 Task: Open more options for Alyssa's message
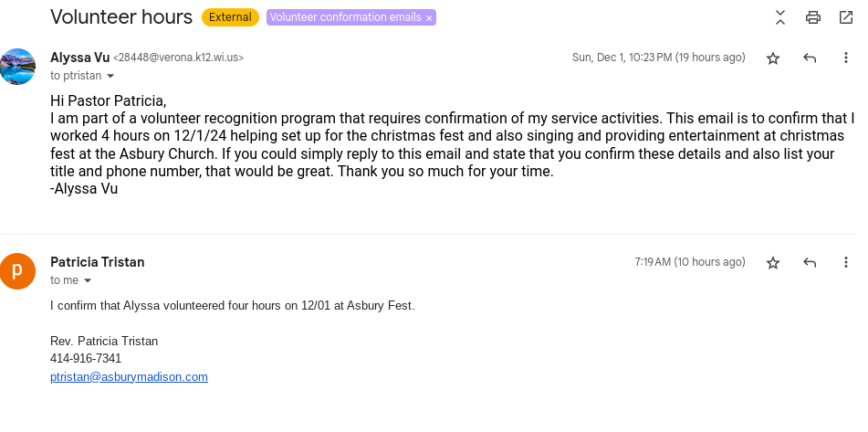tap(845, 58)
